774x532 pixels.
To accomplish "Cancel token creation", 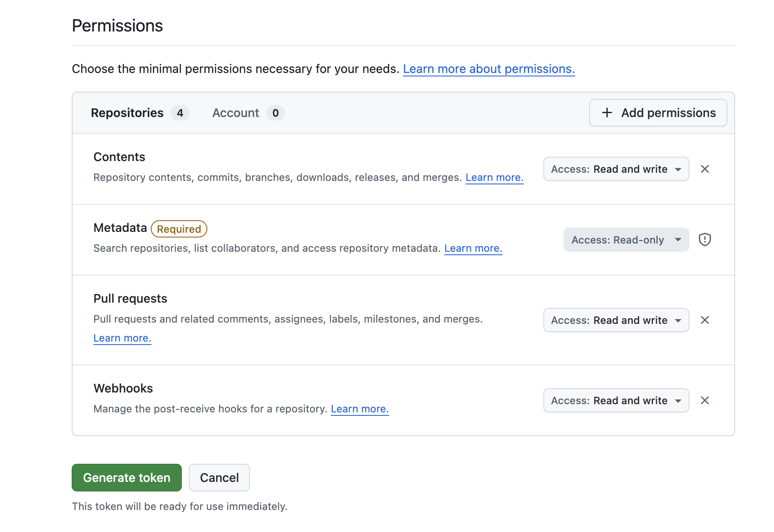I will [219, 478].
